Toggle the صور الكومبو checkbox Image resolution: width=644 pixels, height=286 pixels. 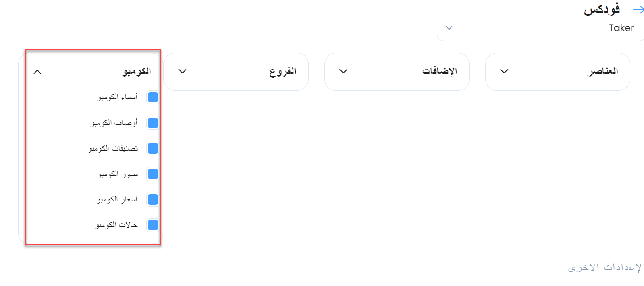click(x=153, y=174)
